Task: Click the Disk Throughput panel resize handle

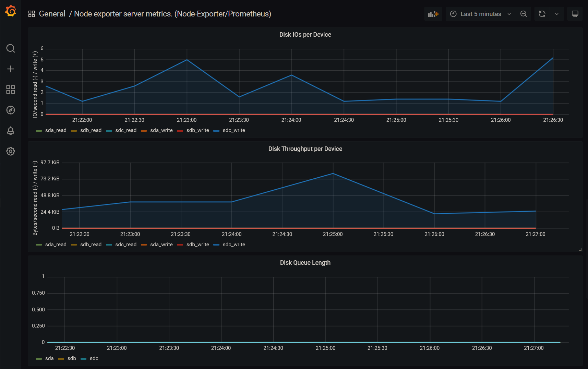Action: (580, 249)
